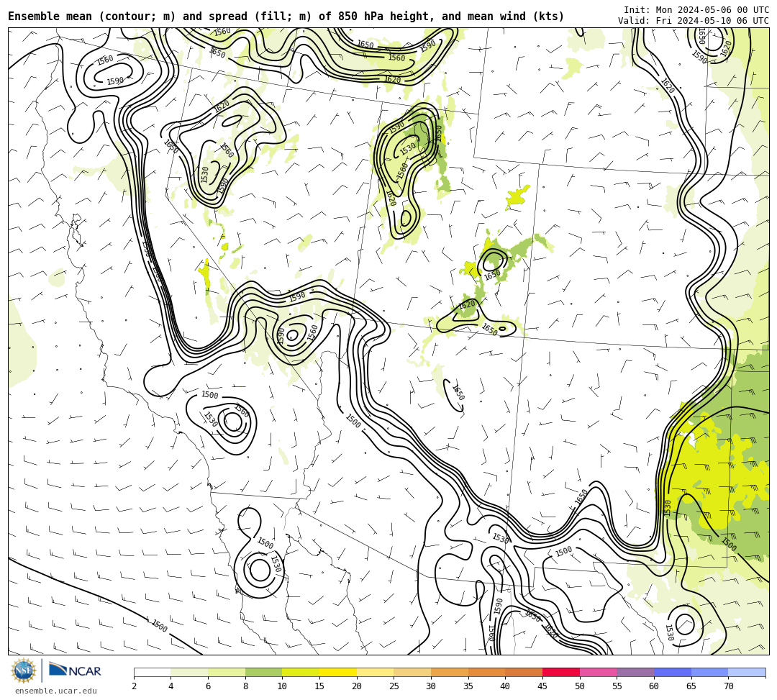Image resolution: width=777 pixels, height=700 pixels.
Task: Pick the blue 60–65 colorbar segment
Action: (x=673, y=672)
